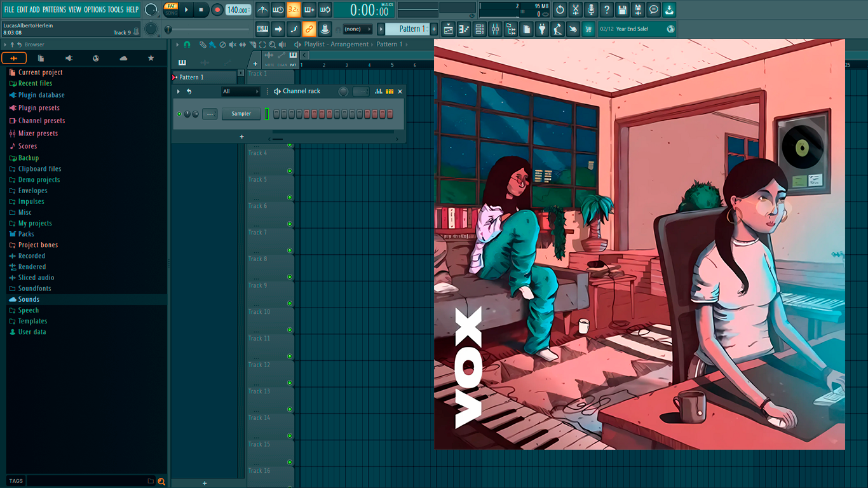Toggle the countdown before recording
Screen dimensions: 868x488
click(294, 10)
